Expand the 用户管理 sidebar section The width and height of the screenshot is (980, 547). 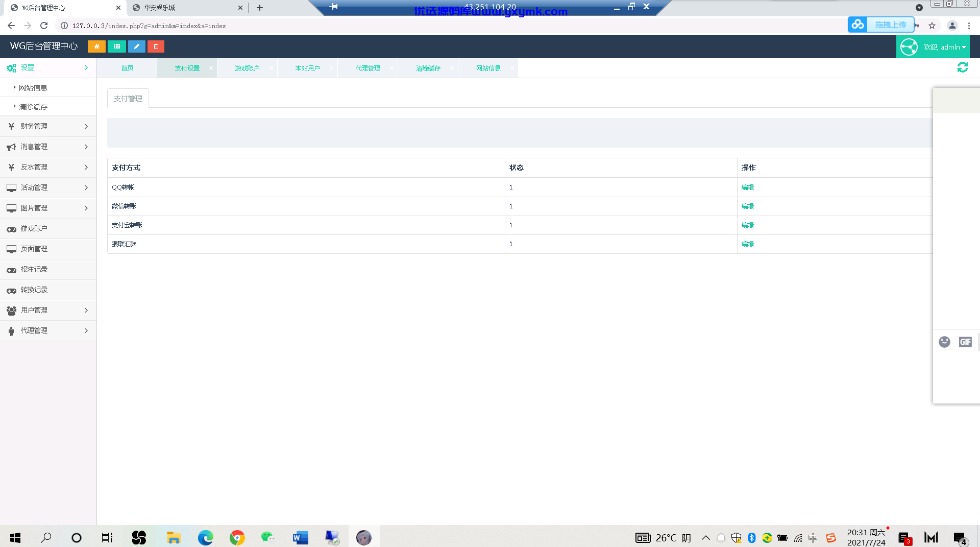pos(48,310)
